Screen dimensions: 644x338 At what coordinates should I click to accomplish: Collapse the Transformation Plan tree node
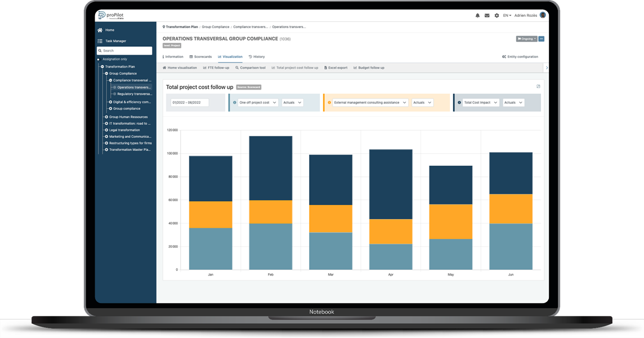(x=102, y=66)
